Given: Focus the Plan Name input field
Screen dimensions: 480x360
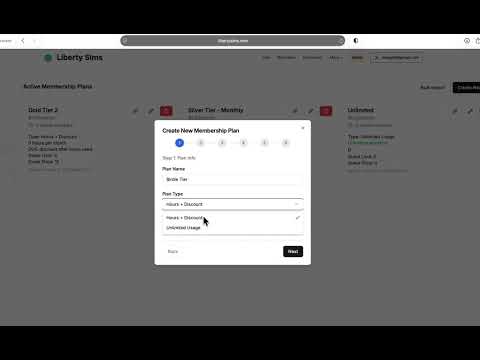Looking at the screenshot, I should (233, 179).
